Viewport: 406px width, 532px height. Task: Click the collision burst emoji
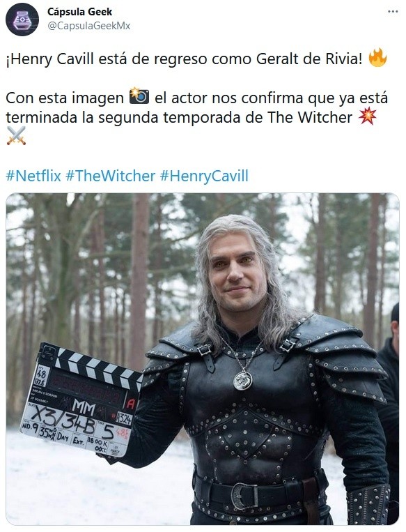point(367,116)
